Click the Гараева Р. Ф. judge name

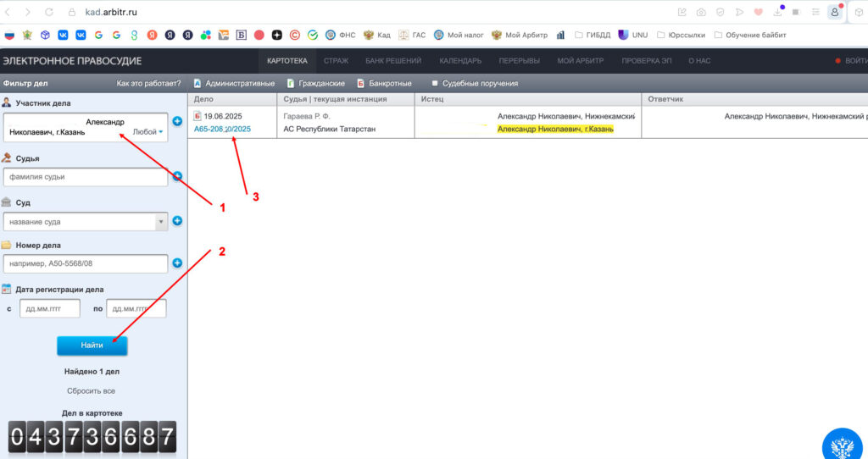(306, 116)
